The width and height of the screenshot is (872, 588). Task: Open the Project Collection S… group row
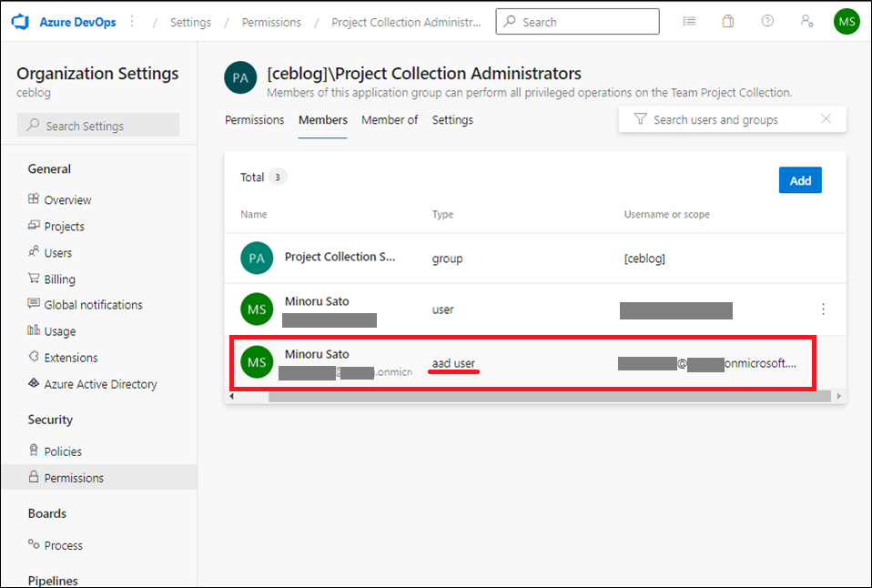(x=535, y=259)
